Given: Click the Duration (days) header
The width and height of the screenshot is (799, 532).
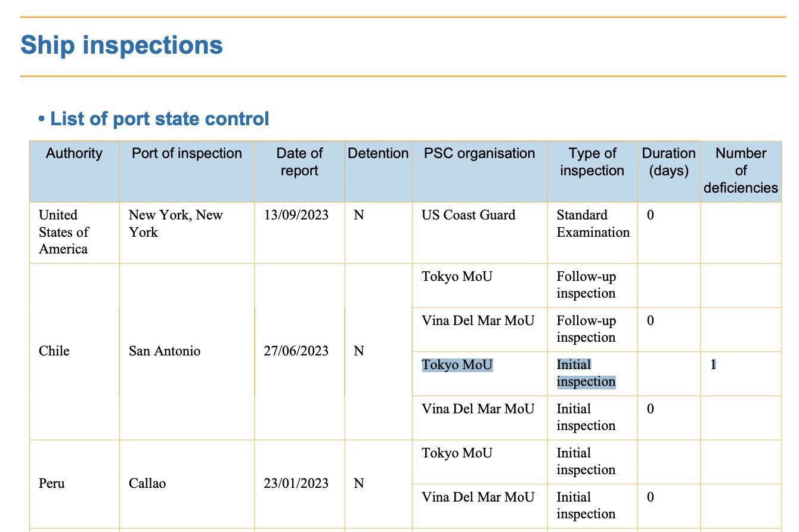Looking at the screenshot, I should click(669, 162).
